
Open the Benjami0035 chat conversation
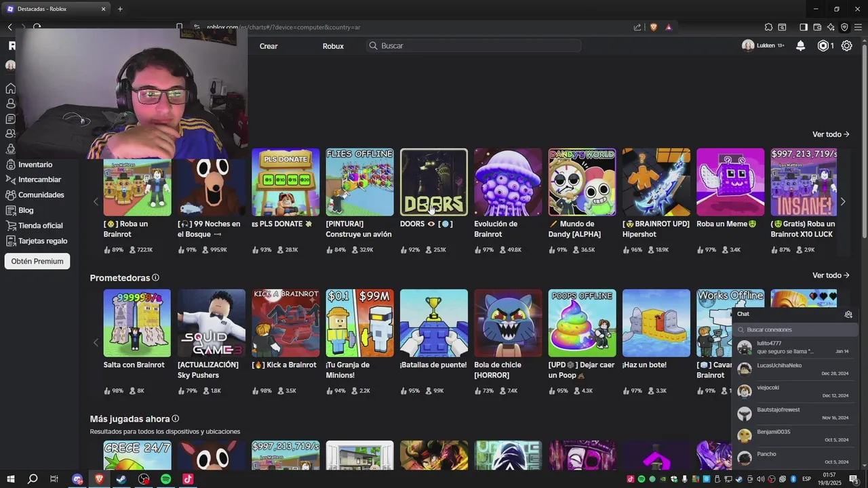(793, 435)
